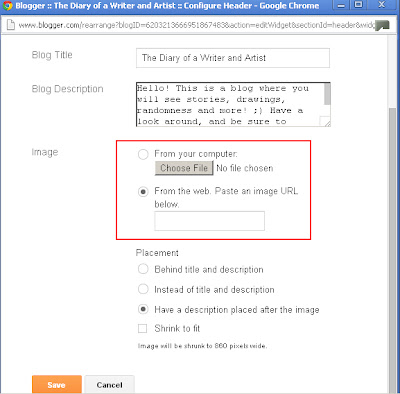
Task: Click the blogger.com address bar URL
Action: coord(197,25)
